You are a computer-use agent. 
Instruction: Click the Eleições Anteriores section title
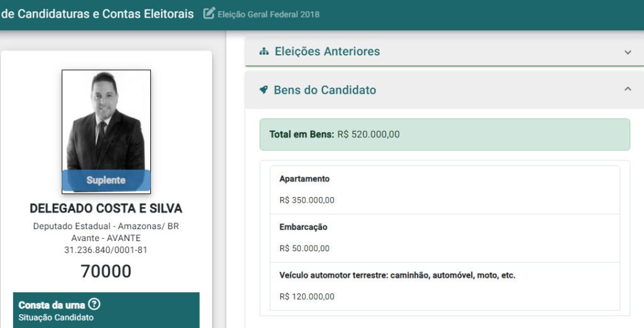[327, 52]
